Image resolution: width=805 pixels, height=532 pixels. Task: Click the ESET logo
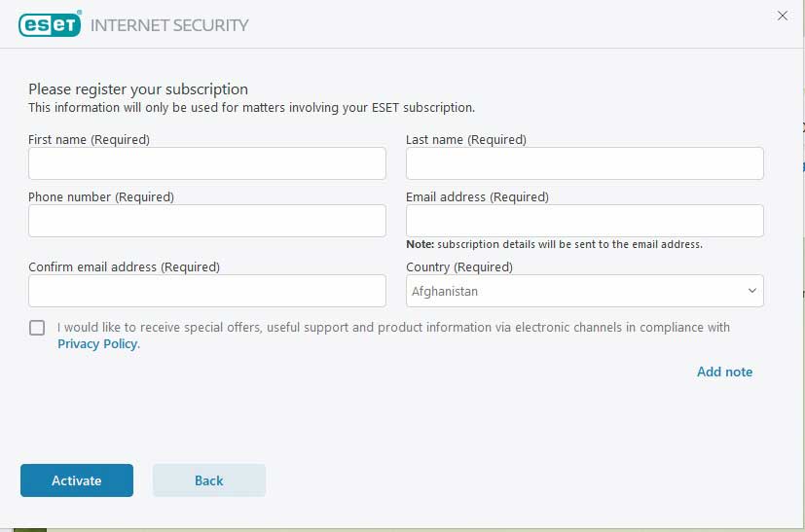(x=50, y=24)
